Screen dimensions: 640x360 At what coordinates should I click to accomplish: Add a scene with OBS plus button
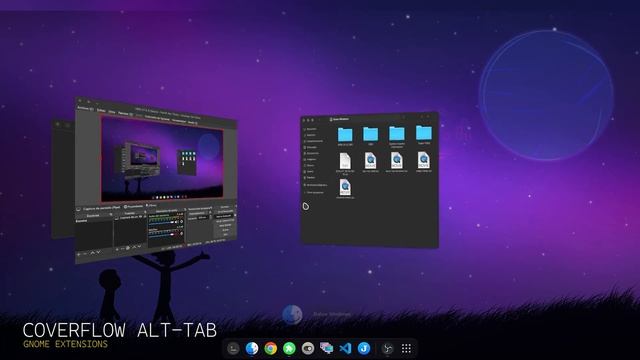[x=79, y=254]
